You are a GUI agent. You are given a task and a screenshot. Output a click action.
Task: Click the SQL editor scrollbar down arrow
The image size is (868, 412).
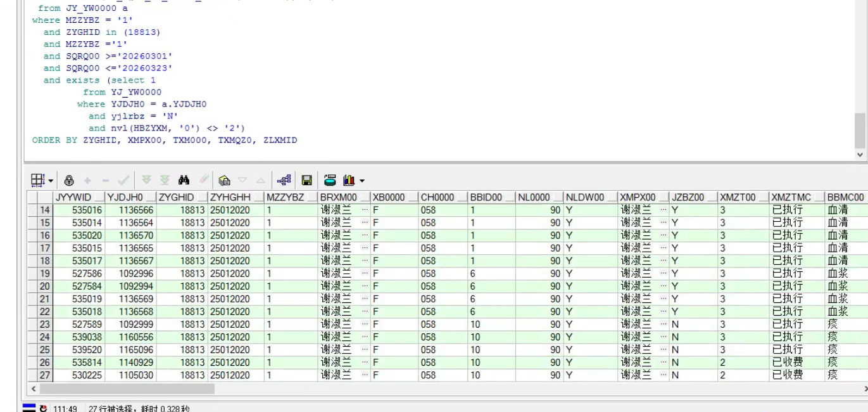(860, 154)
